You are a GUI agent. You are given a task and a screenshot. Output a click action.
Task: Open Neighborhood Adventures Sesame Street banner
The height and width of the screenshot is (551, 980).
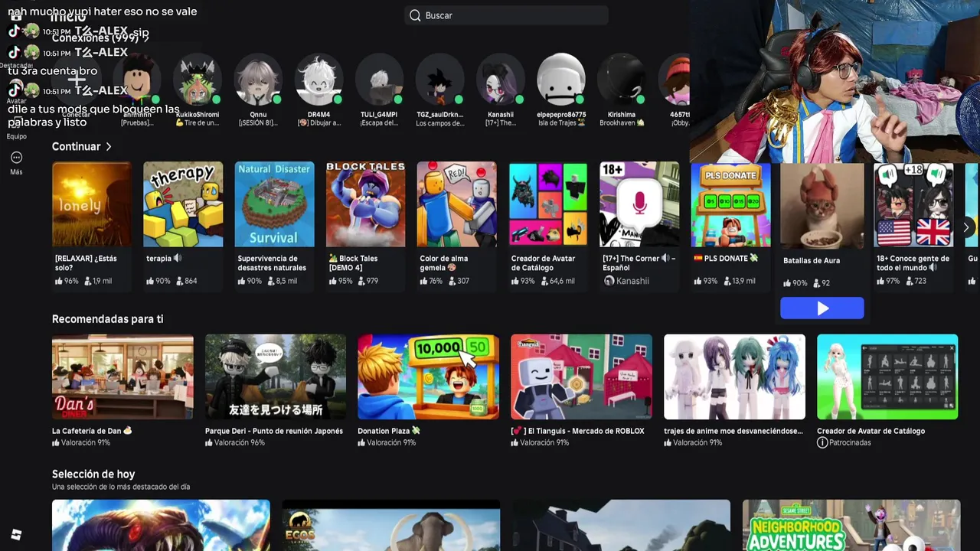click(851, 525)
